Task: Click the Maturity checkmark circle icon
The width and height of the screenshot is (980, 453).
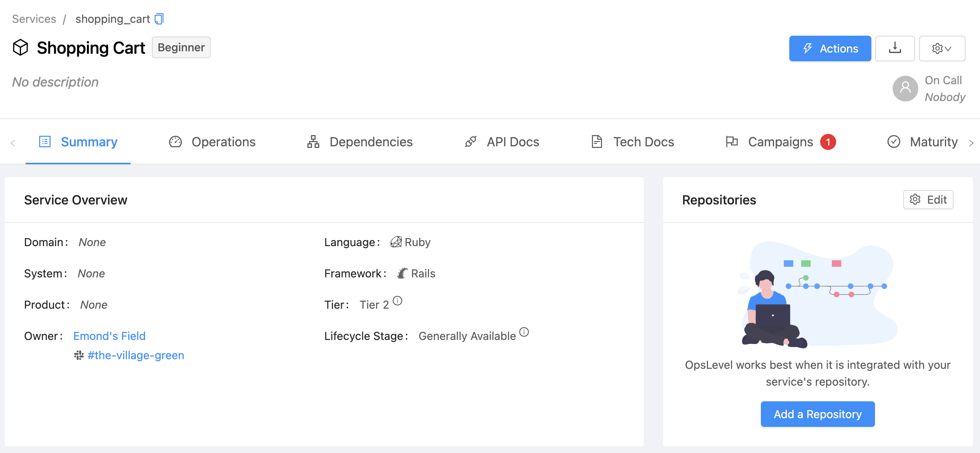Action: [894, 142]
